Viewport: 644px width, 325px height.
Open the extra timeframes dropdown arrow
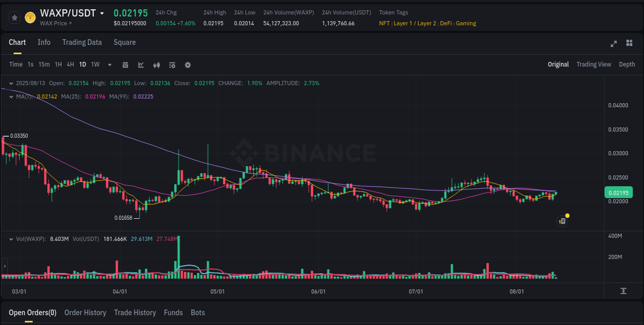point(109,65)
